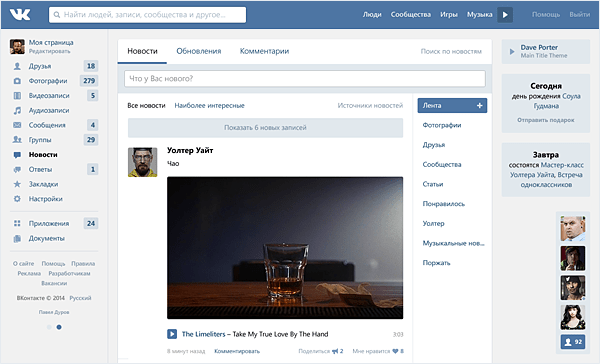Screen dimensions: 600x364
Task: Select Статьи in the feed filter list
Action: coord(433,184)
